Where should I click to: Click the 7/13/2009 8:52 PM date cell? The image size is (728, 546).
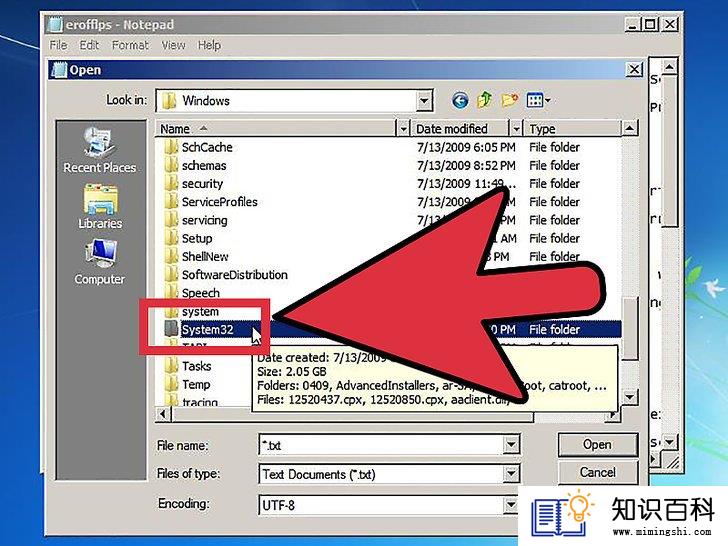466,165
